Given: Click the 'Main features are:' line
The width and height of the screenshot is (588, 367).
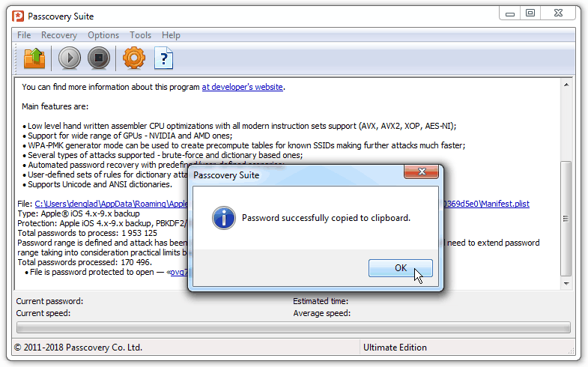Looking at the screenshot, I should tap(55, 106).
